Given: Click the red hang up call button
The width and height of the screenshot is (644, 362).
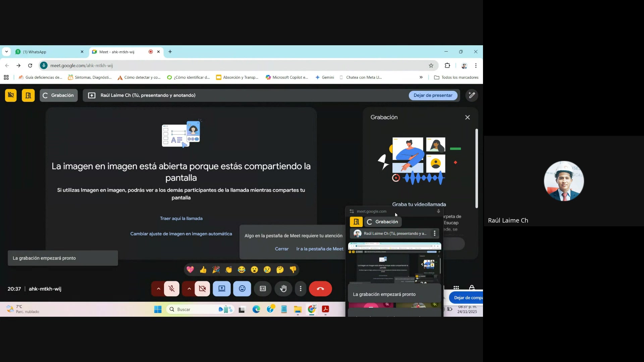Looking at the screenshot, I should click(x=320, y=289).
